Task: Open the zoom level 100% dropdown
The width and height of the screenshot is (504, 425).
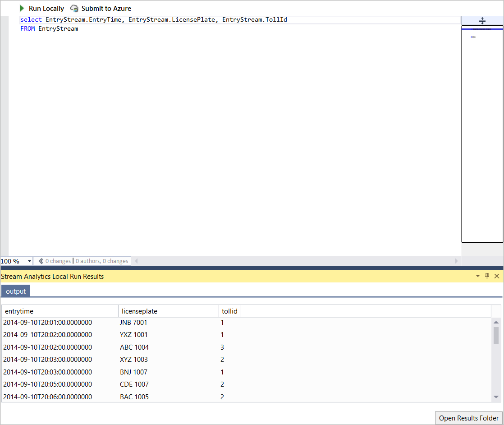Action: (x=28, y=261)
